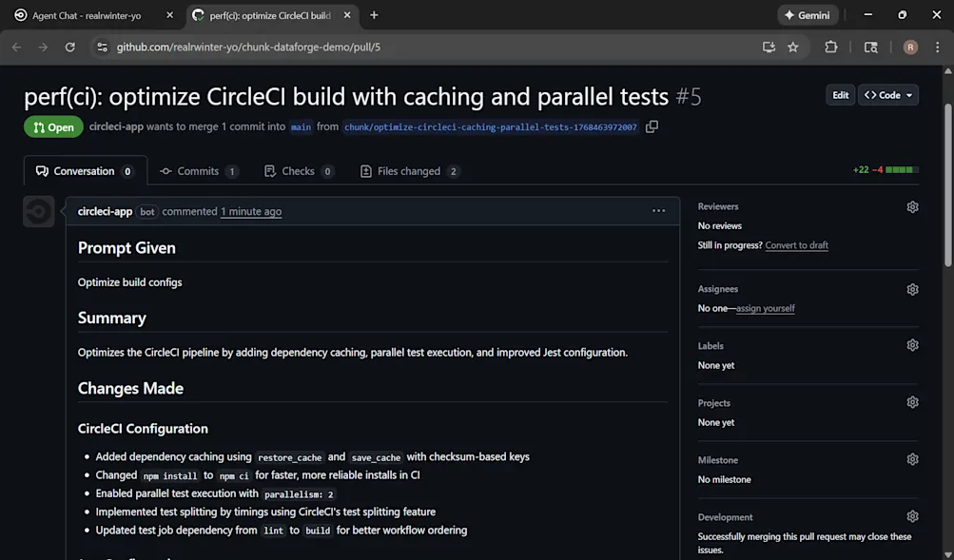Viewport: 954px width, 560px height.
Task: Click the chunk/optimize-circleci head branch link
Action: point(491,127)
